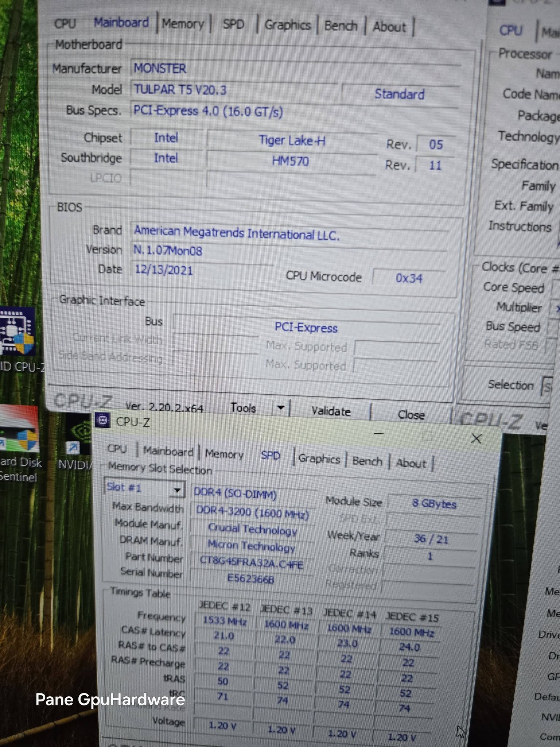Click the CAS# Latency value 21.0
The image size is (560, 747).
pos(224,636)
